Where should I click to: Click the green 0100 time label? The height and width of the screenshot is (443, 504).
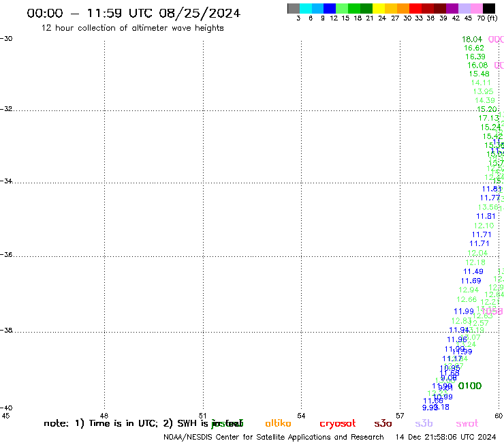click(x=470, y=386)
